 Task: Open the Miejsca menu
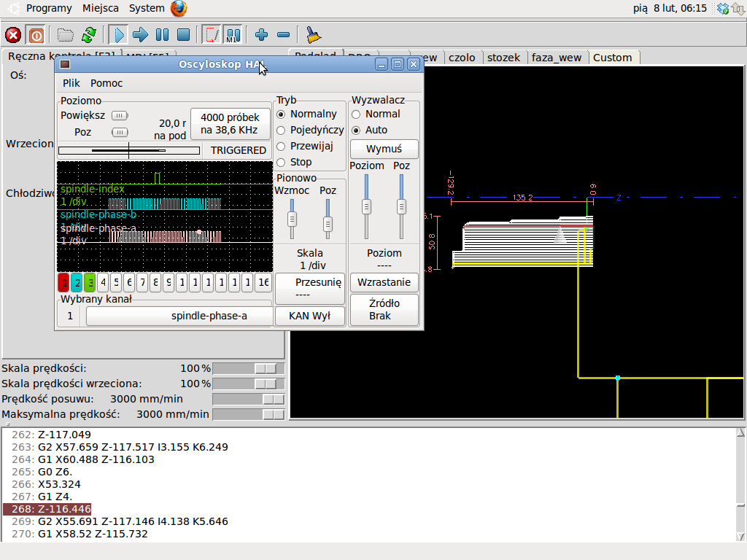point(101,8)
